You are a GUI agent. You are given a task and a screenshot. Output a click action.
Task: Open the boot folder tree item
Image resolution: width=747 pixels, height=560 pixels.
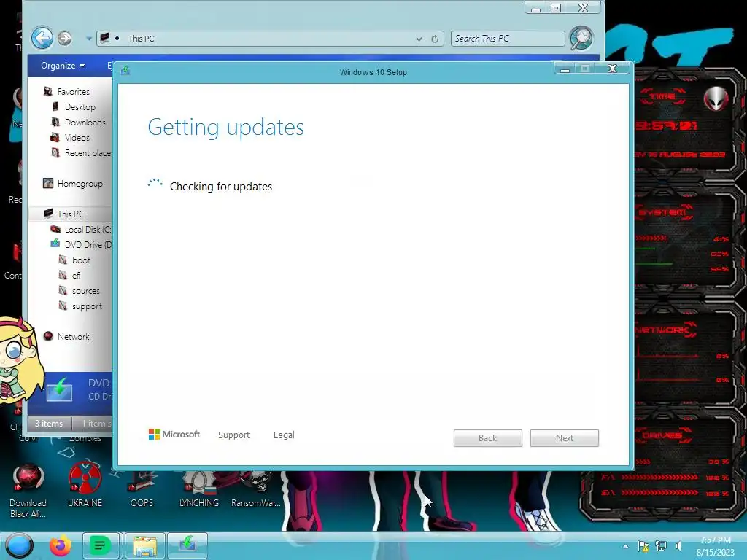click(x=81, y=260)
